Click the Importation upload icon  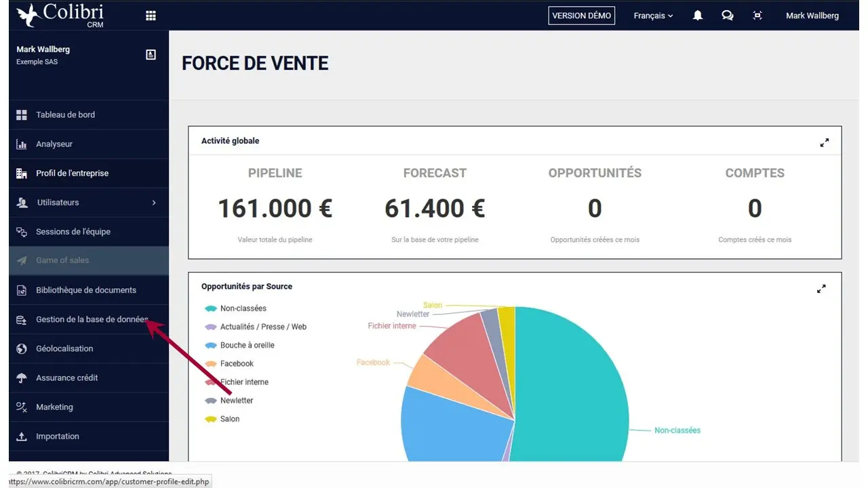click(22, 436)
